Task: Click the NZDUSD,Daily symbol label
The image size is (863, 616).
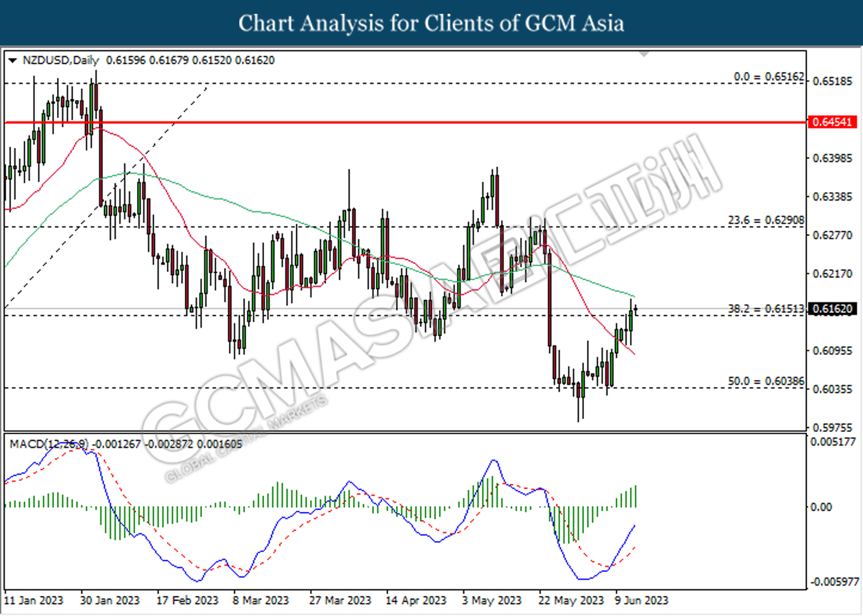Action: click(60, 60)
